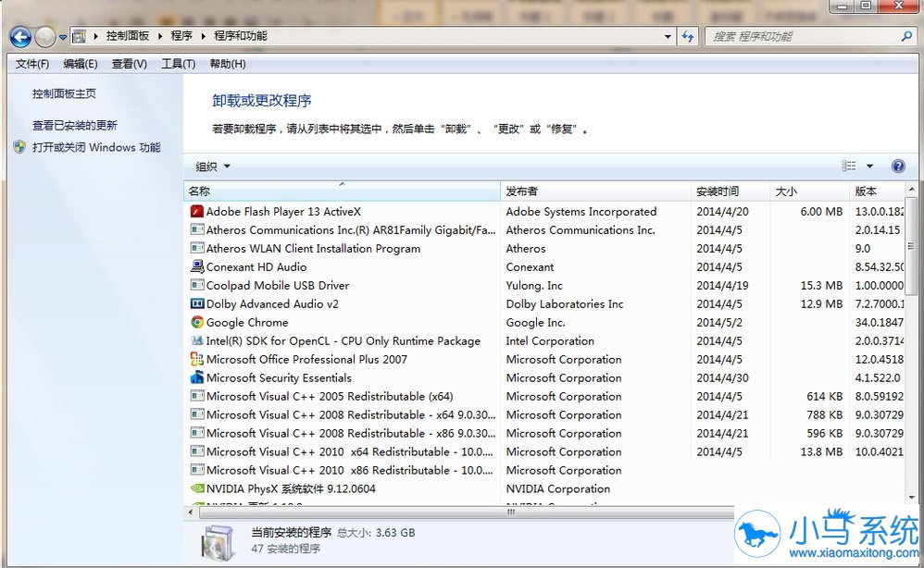This screenshot has height=568, width=924.
Task: Open 打开或关闭 Windows 功能 link
Action: [96, 147]
